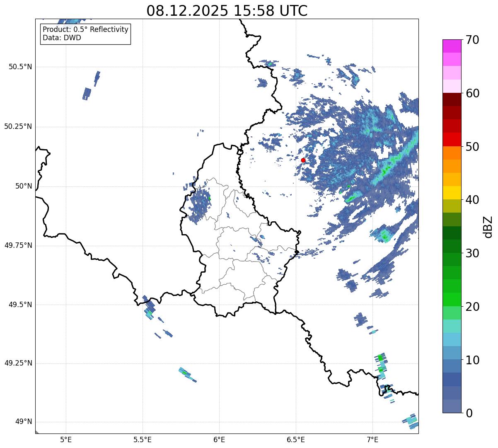The width and height of the screenshot is (498, 448).
Task: Click the yellow swatch at 40 dBZ
Action: click(452, 193)
